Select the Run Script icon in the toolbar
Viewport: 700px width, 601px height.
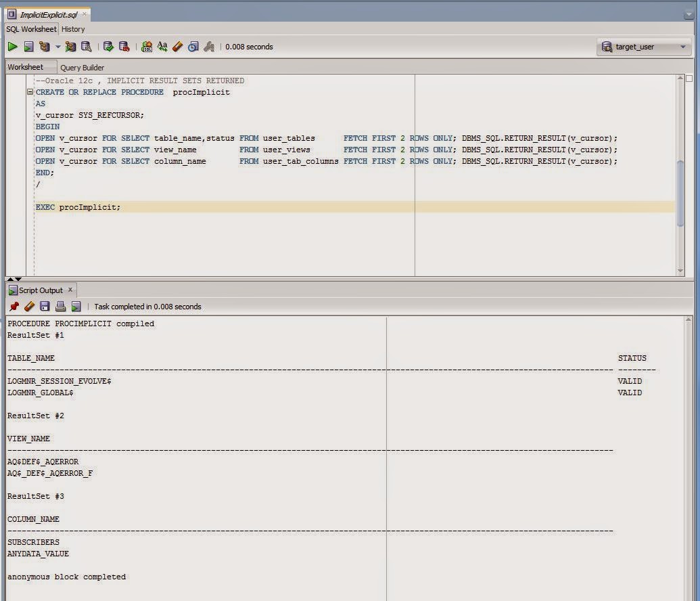[x=28, y=47]
